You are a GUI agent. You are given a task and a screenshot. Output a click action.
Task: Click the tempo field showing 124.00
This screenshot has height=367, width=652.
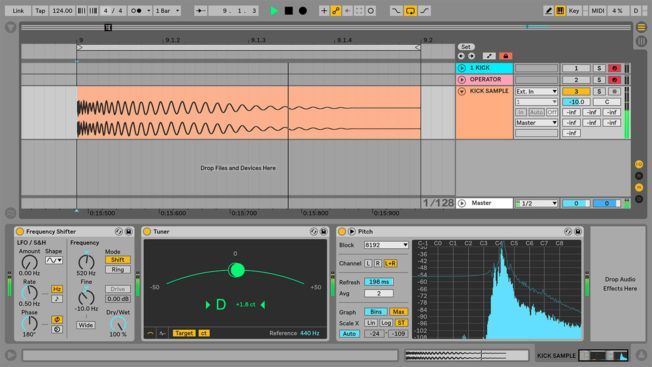click(x=62, y=11)
